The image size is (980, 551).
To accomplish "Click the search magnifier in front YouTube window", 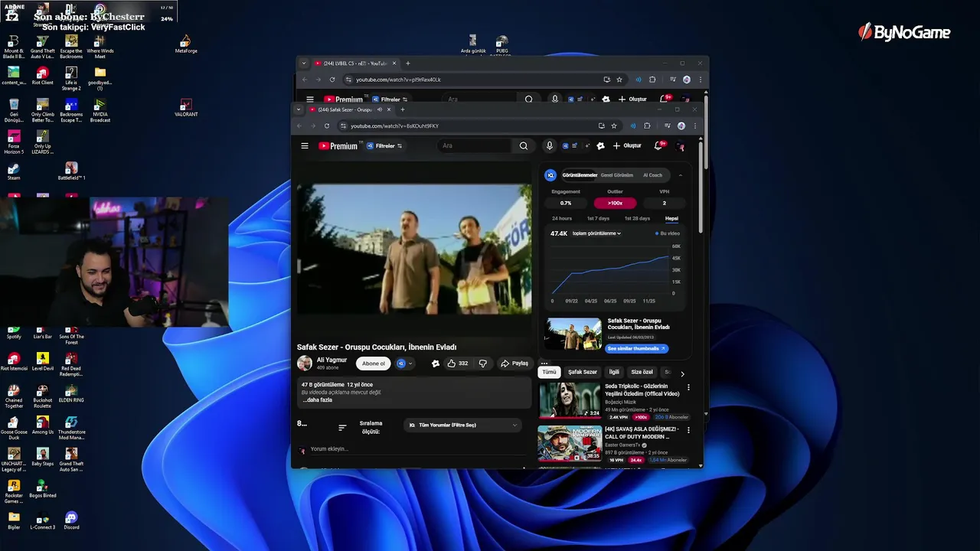I will tap(524, 145).
